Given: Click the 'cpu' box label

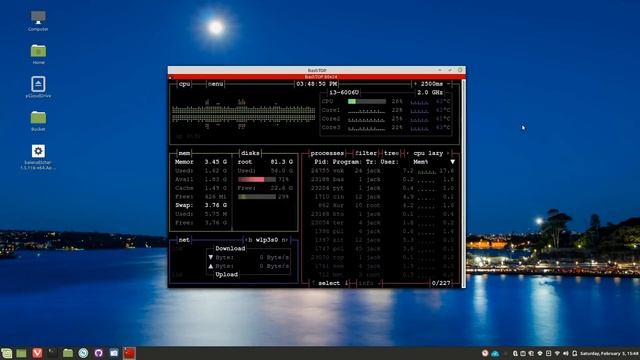Looking at the screenshot, I should (x=184, y=84).
